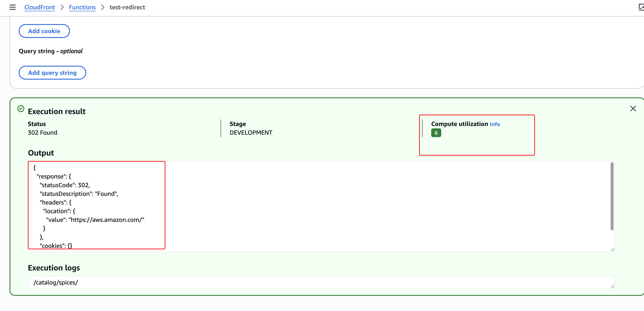Open the Functions breadcrumb link
This screenshot has width=644, height=311.
pos(82,7)
